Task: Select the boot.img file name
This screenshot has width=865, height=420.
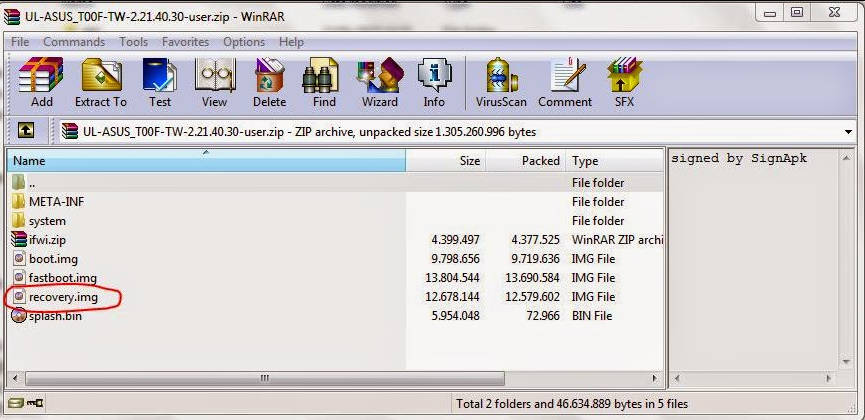Action: [54, 259]
